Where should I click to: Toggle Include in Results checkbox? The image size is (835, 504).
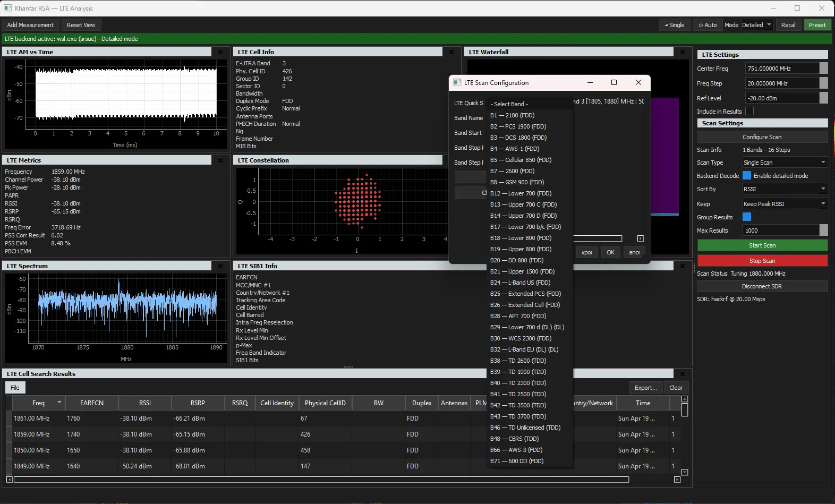(749, 112)
